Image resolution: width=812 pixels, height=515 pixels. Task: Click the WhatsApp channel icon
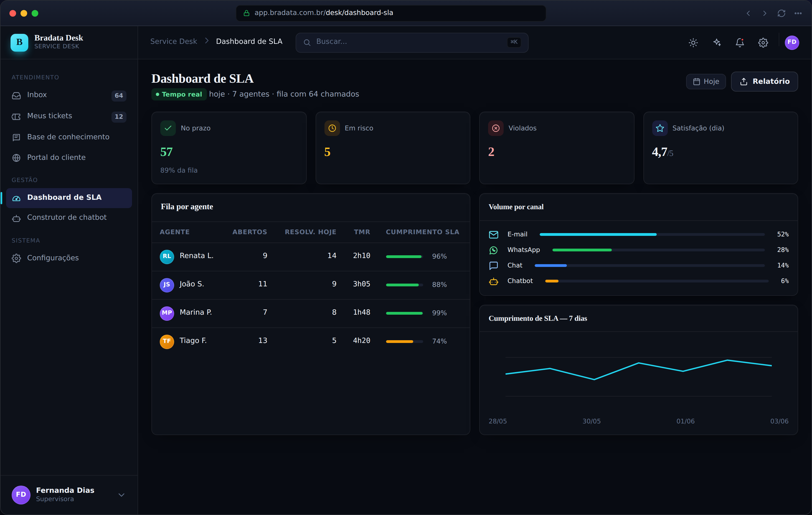pos(493,250)
